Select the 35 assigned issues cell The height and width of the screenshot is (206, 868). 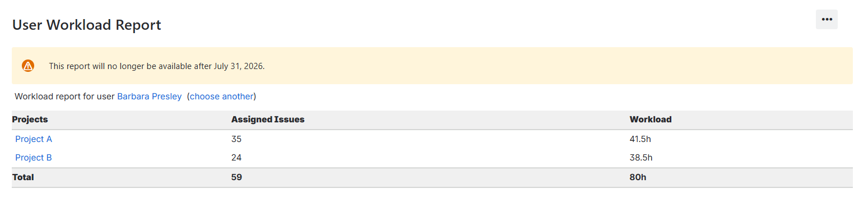coord(236,139)
